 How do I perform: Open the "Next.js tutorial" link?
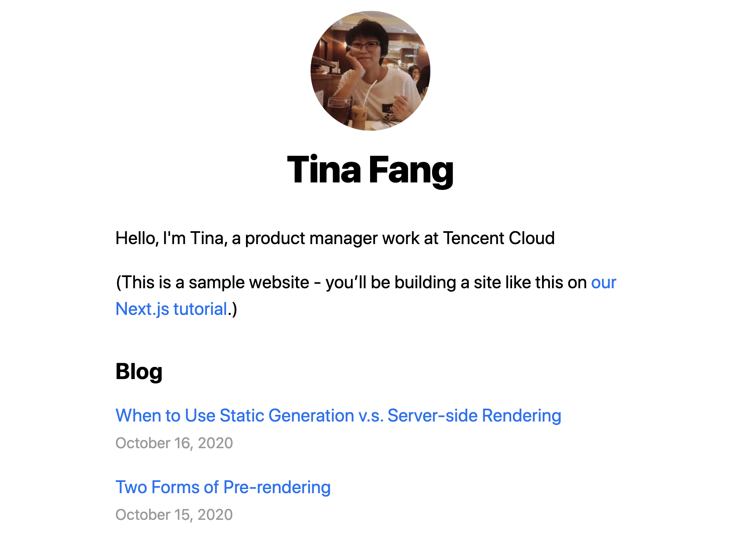[172, 309]
